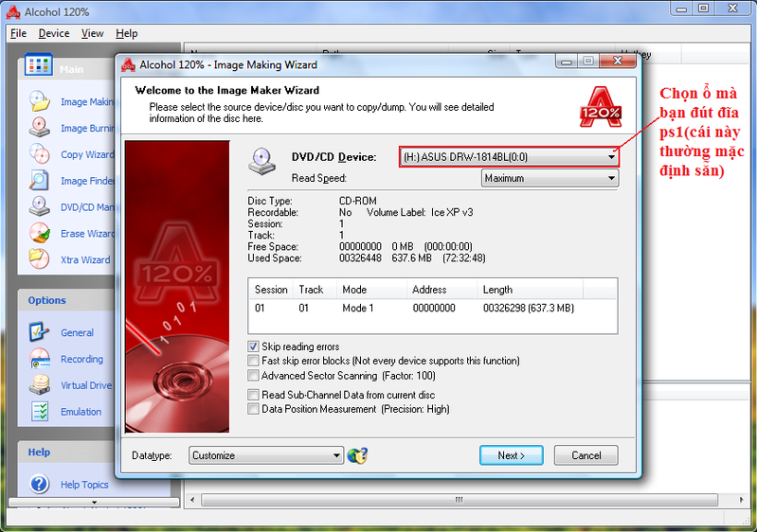757x532 pixels.
Task: Click Alcohol 120% main window title icon
Action: [x=13, y=12]
